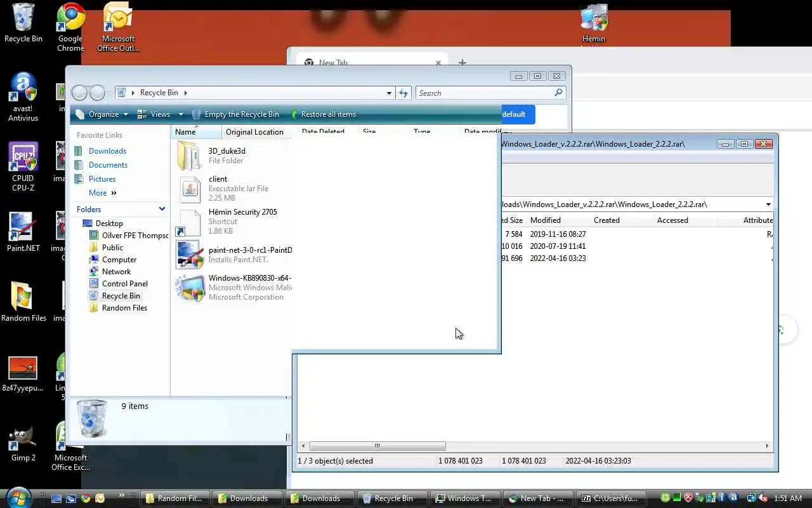Click Restore all items
This screenshot has height=508, width=812.
pos(323,114)
